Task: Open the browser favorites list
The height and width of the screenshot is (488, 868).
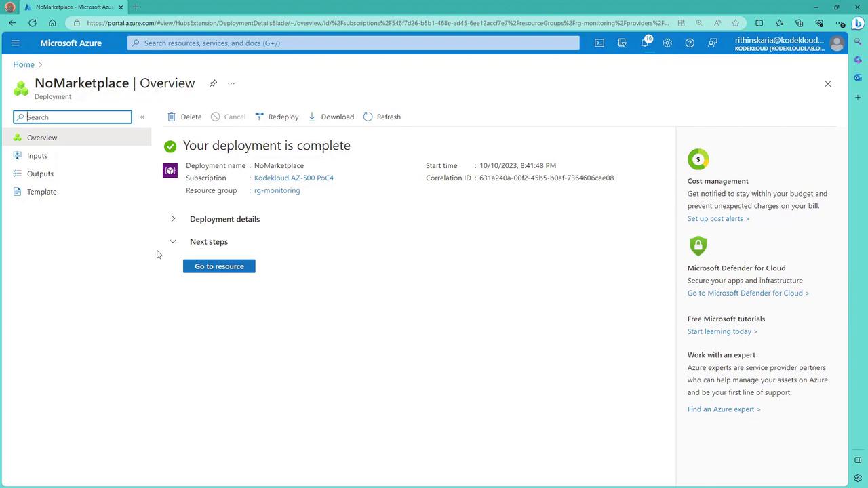Action: click(x=779, y=23)
